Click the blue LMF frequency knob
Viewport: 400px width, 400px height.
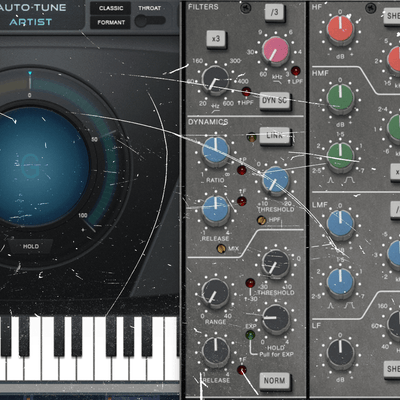pyautogui.click(x=395, y=253)
